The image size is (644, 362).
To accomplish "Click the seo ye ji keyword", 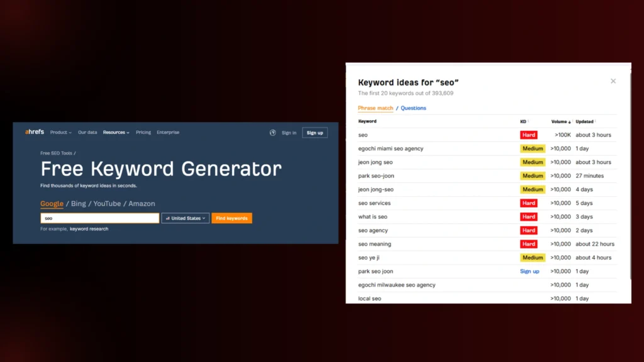I will pyautogui.click(x=369, y=258).
